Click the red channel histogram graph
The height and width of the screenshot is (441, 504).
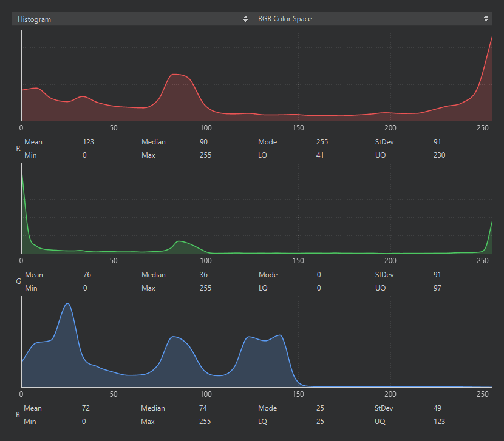pos(256,75)
